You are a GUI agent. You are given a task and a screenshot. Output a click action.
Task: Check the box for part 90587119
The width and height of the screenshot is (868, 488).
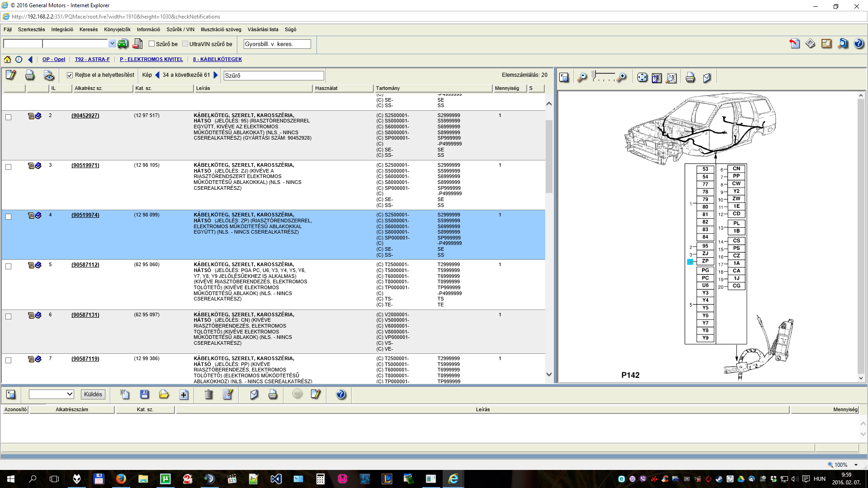pyautogui.click(x=8, y=360)
